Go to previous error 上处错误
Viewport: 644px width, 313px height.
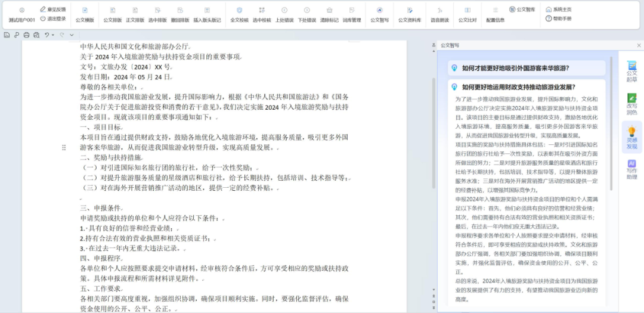pos(284,15)
